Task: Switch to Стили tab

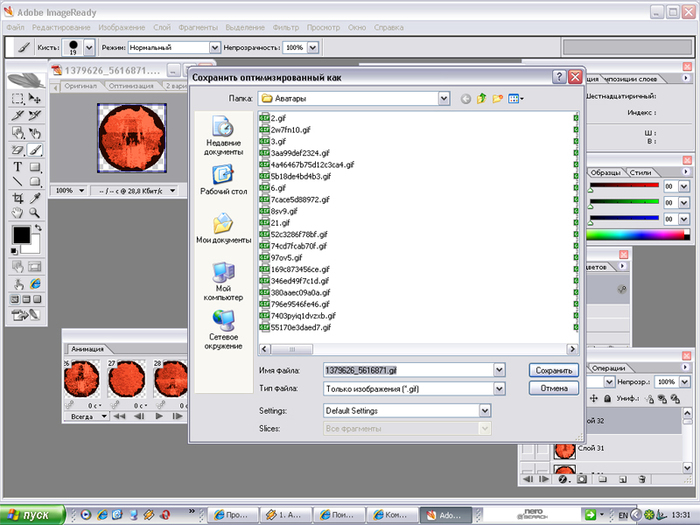Action: coord(640,172)
